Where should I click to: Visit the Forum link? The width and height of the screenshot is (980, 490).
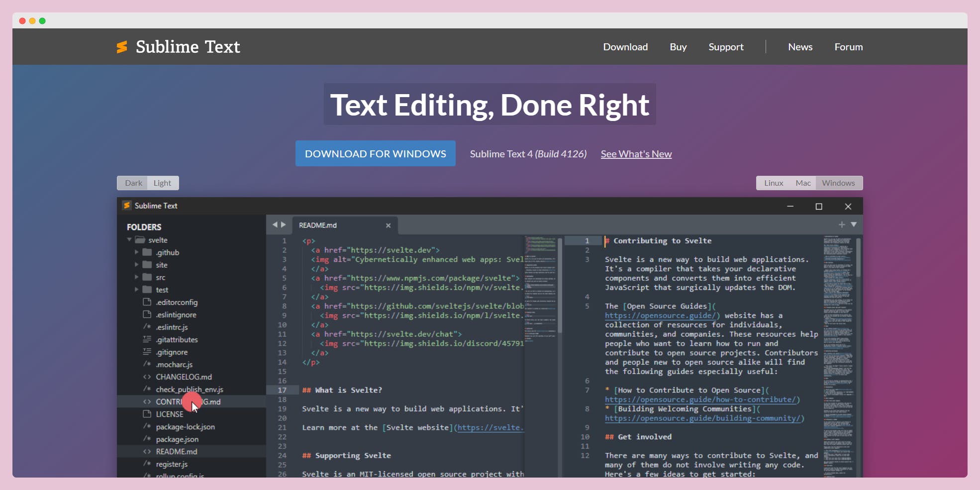click(x=849, y=47)
